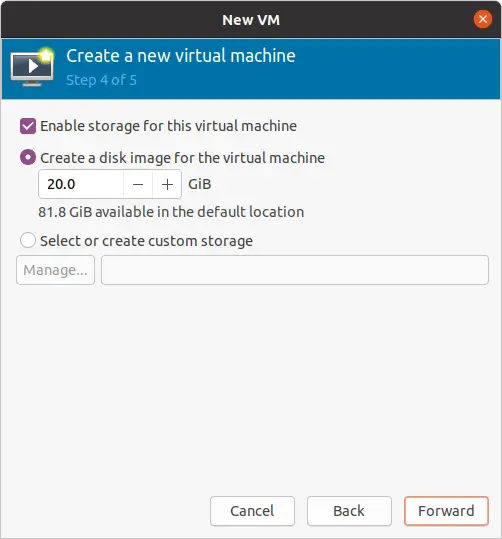Click the virtual machine monitor icon
This screenshot has width=502, height=539.
click(x=32, y=66)
